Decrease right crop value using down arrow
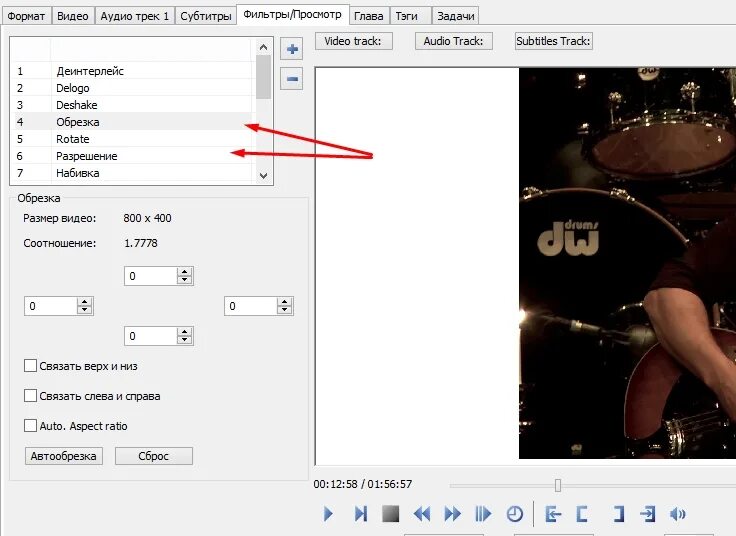The image size is (736, 536). coord(284,310)
